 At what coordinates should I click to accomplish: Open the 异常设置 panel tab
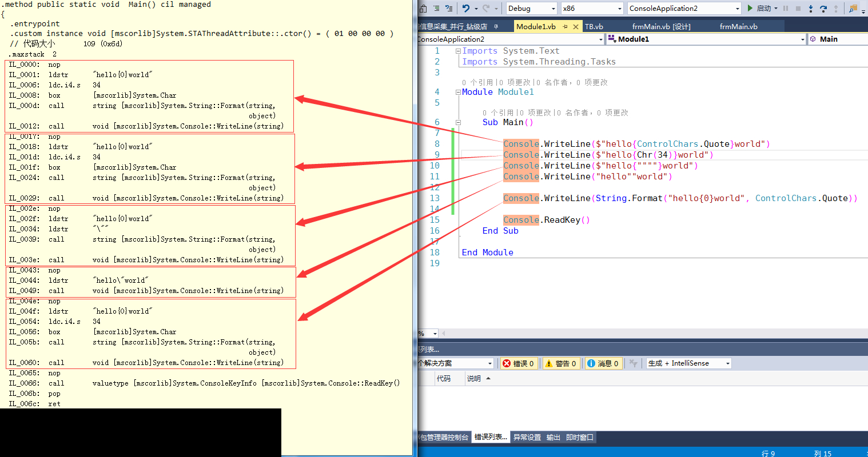pyautogui.click(x=527, y=438)
